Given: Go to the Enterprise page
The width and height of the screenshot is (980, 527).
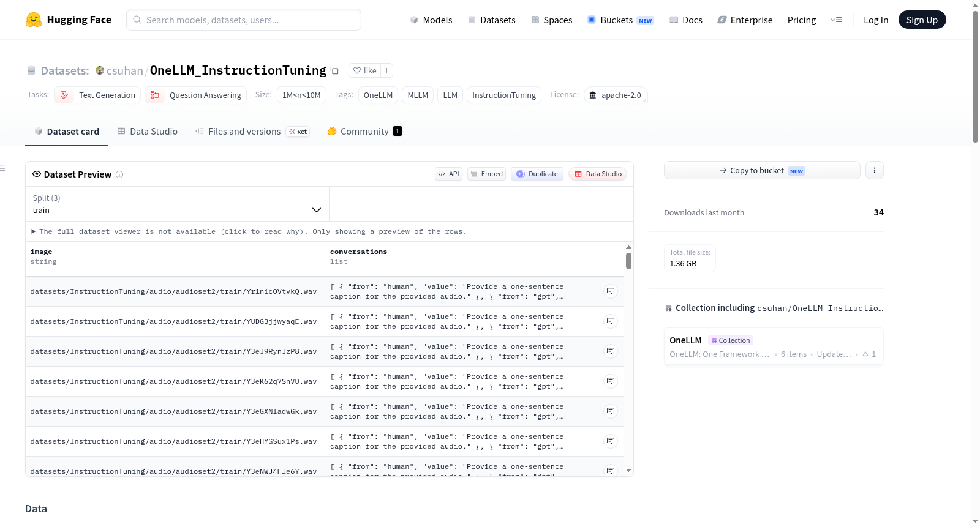Looking at the screenshot, I should [745, 20].
